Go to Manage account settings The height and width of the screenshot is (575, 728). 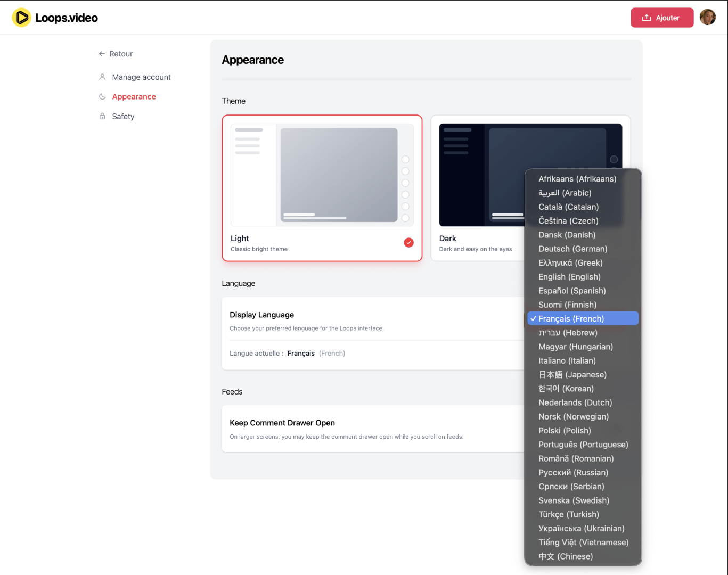[141, 77]
